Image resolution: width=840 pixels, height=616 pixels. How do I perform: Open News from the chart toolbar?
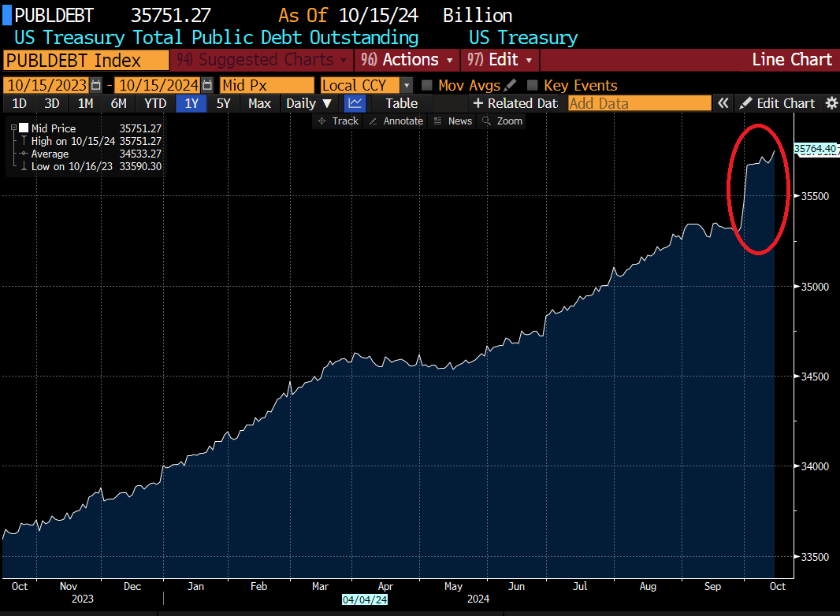point(452,121)
